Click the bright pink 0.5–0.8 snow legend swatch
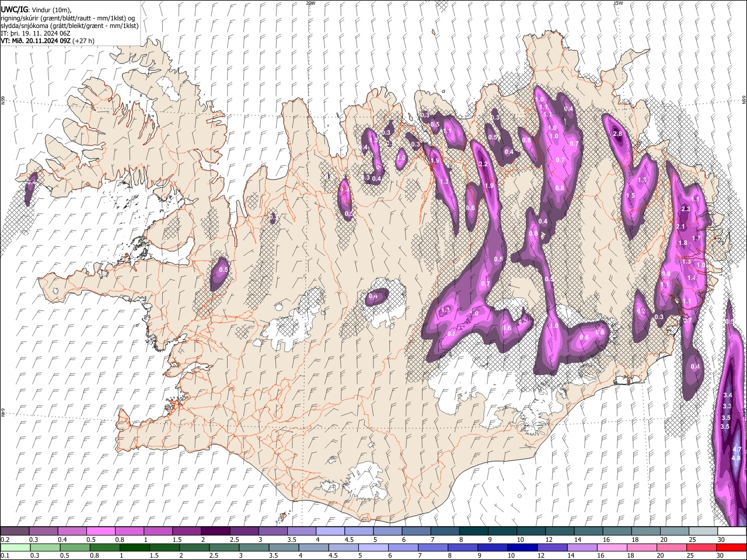747x560 pixels. (x=100, y=531)
